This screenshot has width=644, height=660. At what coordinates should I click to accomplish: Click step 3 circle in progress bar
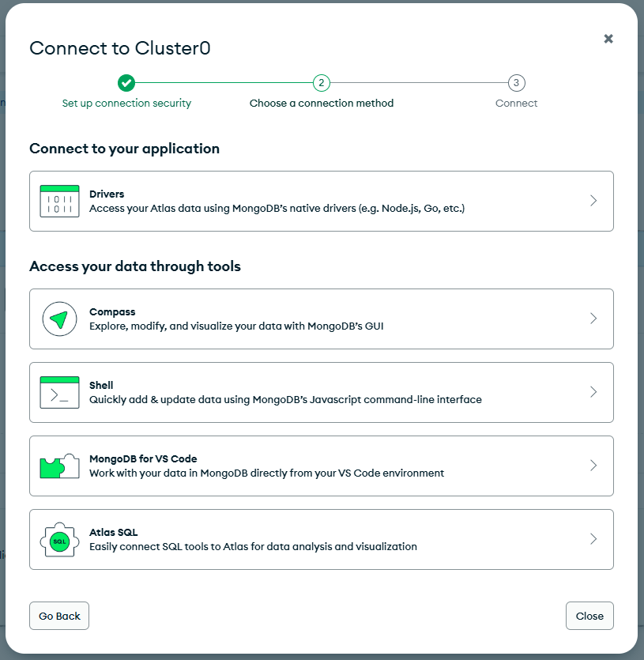(x=516, y=83)
